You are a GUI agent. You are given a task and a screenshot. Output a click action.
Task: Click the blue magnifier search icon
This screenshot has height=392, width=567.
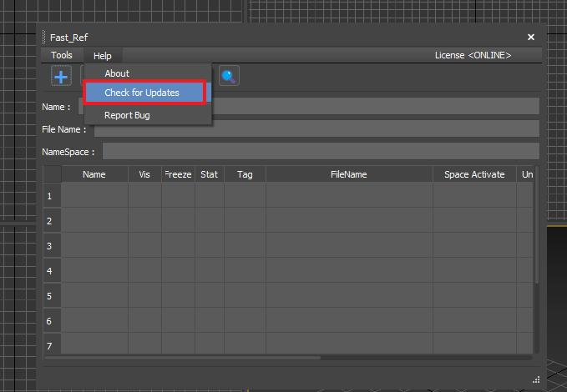pyautogui.click(x=229, y=77)
